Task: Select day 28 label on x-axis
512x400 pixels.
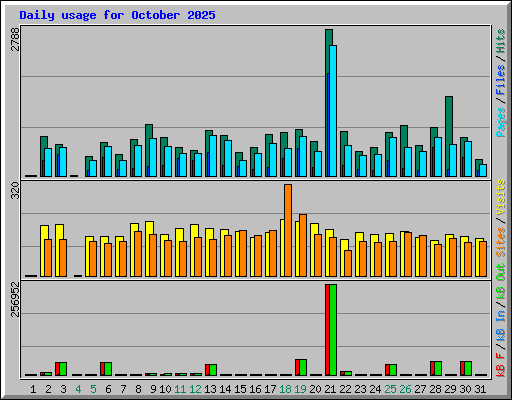Action: 435,389
